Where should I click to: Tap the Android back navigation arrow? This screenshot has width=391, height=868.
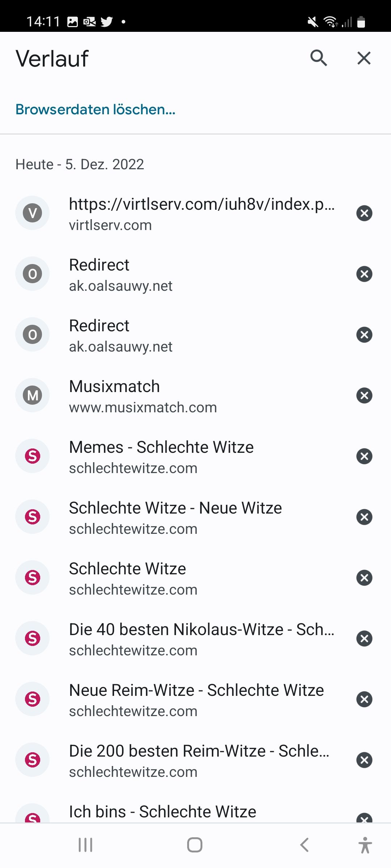point(304,845)
